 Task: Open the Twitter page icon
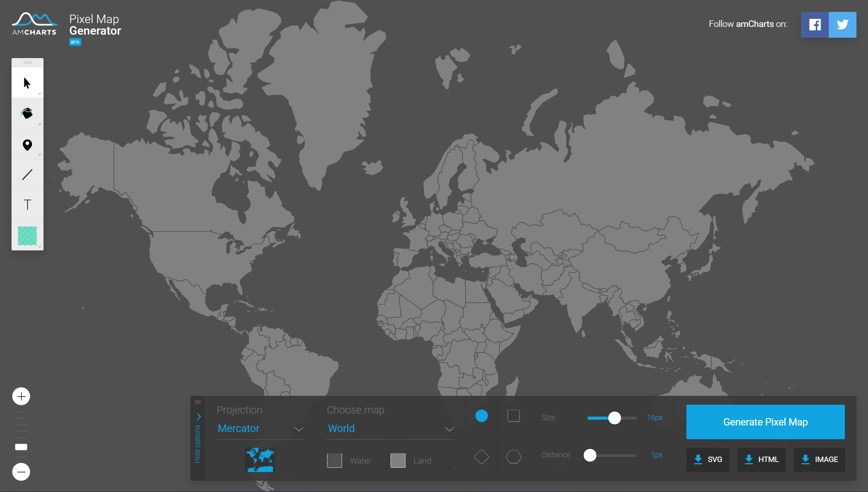842,25
